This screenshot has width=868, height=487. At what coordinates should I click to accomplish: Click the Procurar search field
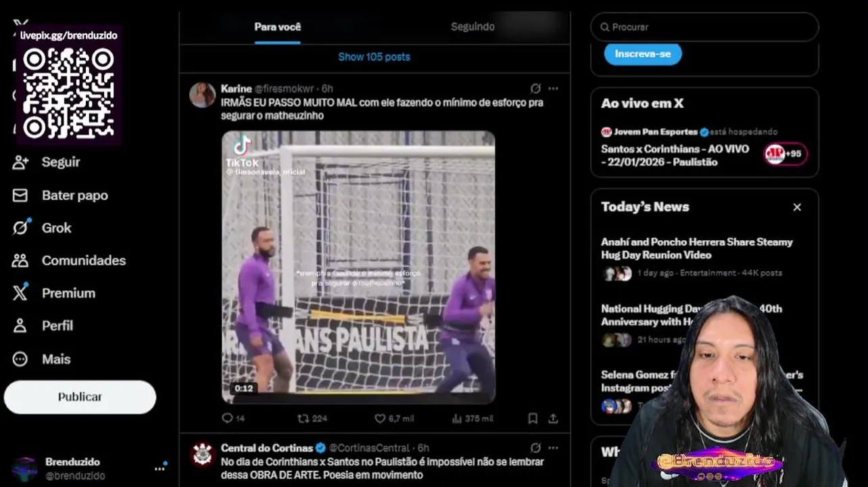(x=704, y=27)
